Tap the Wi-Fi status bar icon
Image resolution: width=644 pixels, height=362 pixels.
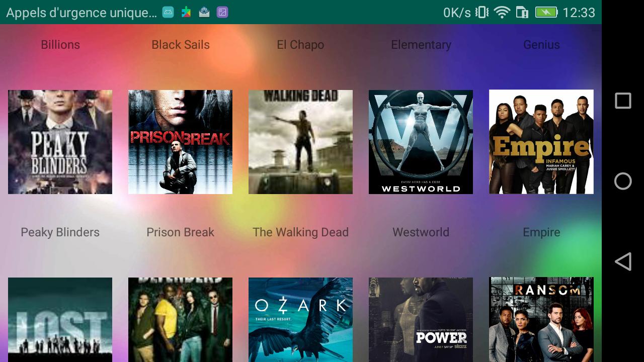pyautogui.click(x=502, y=13)
